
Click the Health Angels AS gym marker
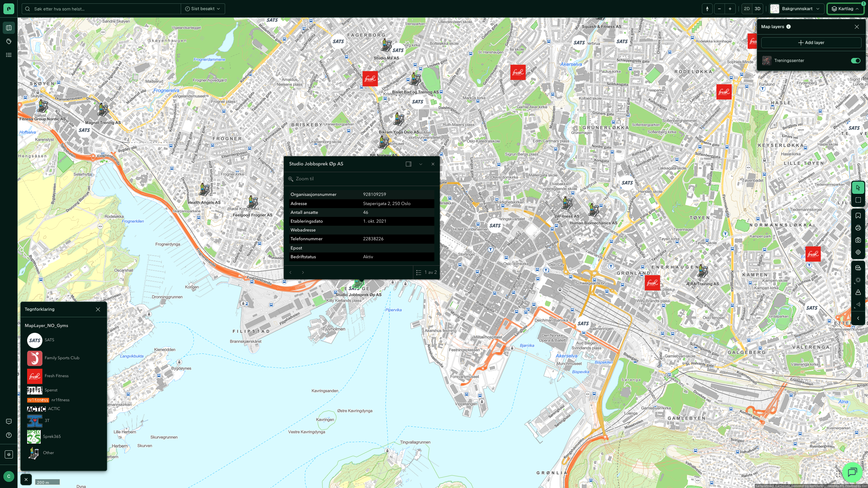pyautogui.click(x=204, y=189)
